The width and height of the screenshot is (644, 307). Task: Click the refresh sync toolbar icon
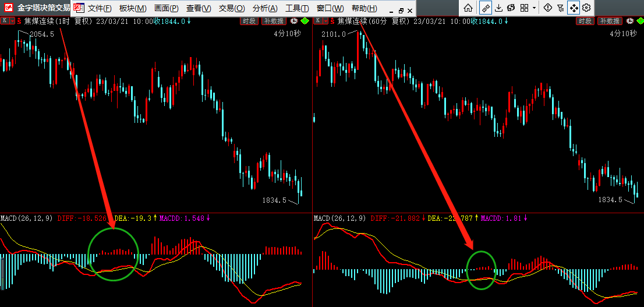click(511, 8)
